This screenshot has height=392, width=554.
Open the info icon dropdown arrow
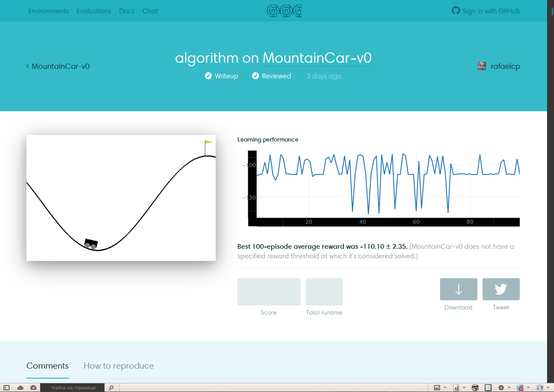click(x=509, y=388)
